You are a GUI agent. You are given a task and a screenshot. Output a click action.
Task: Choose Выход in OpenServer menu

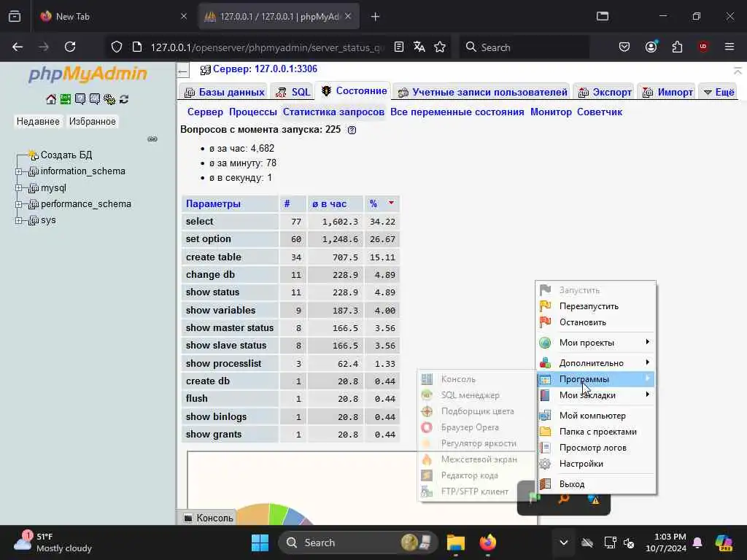[596, 484]
